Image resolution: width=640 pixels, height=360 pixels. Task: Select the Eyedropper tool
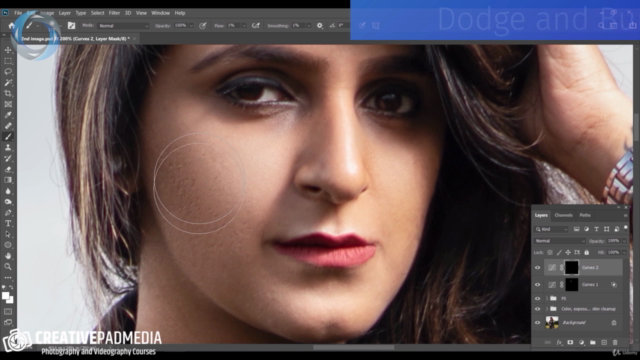[x=8, y=115]
